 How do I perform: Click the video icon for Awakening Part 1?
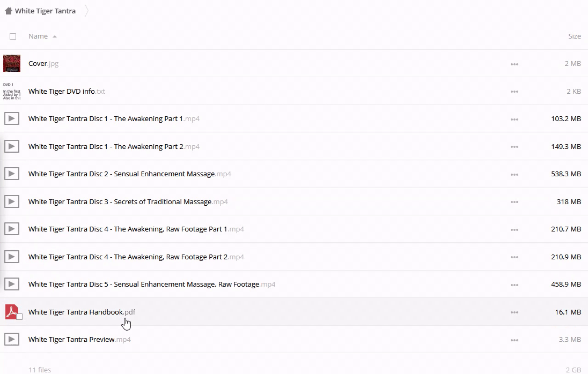pos(12,118)
